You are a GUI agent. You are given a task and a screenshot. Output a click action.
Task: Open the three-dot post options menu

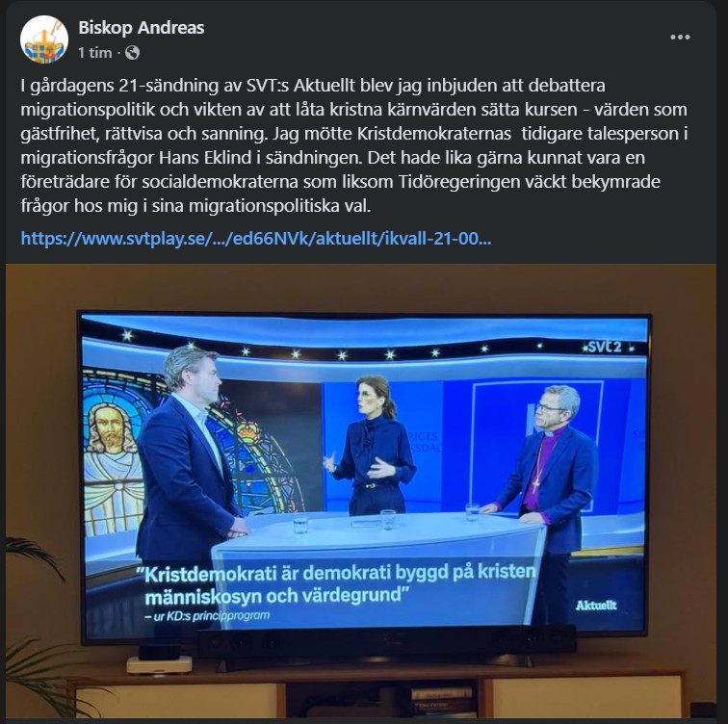coord(680,38)
